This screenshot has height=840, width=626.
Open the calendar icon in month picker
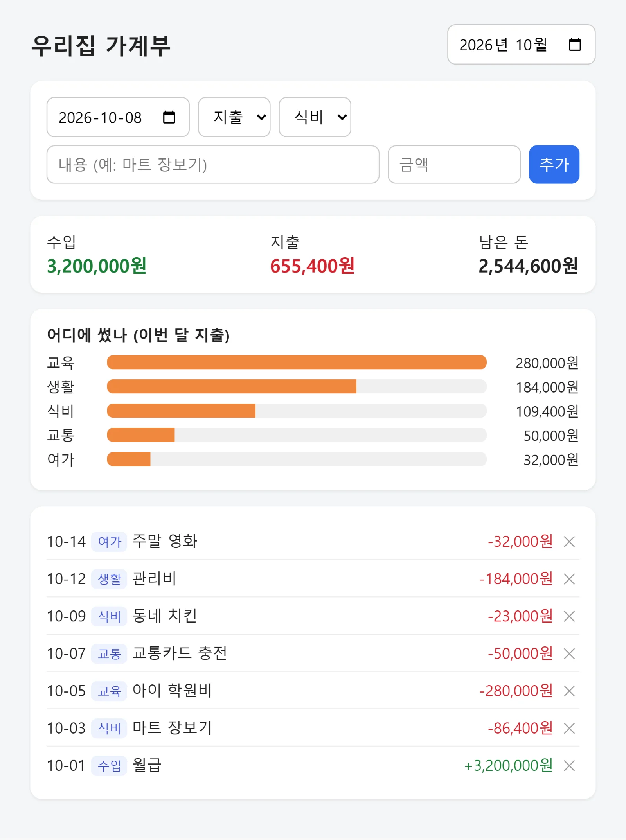(x=574, y=45)
